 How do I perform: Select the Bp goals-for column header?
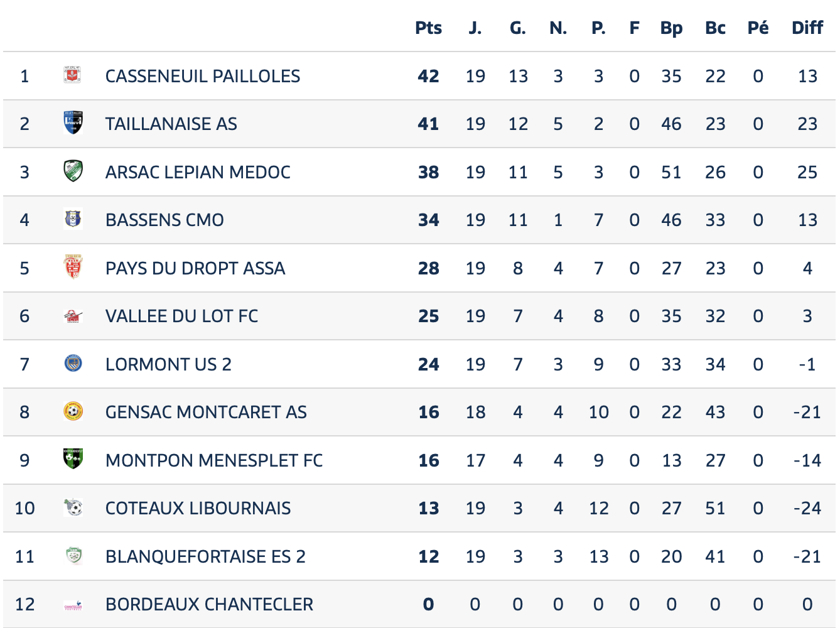[671, 28]
